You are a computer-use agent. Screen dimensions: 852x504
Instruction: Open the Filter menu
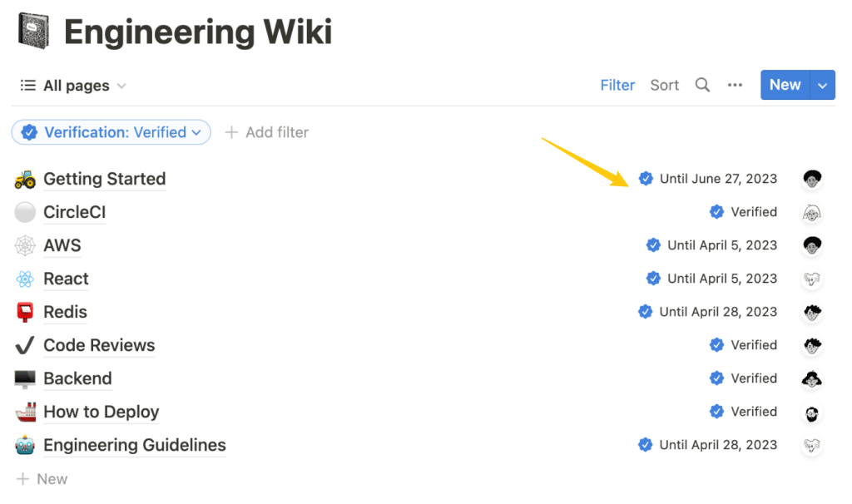(617, 85)
